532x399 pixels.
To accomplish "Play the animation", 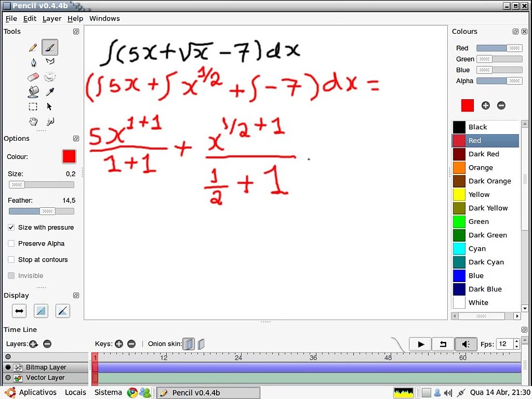I will coord(421,344).
